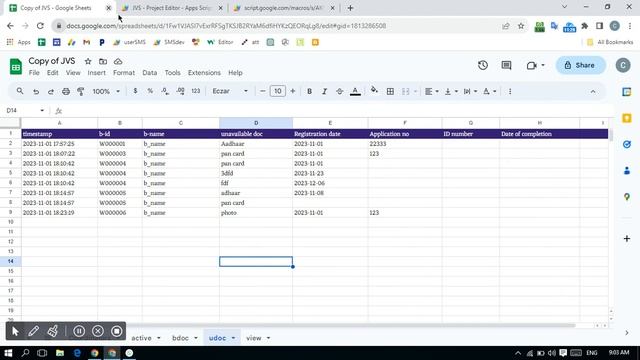Open Contacts in the side panel
640x360 pixels.
click(x=627, y=171)
